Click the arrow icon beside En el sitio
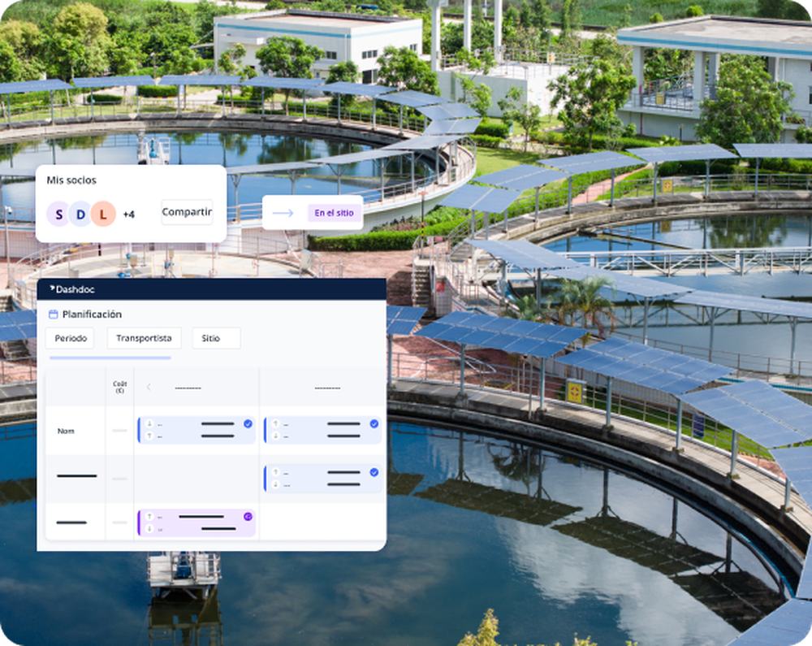 click(x=283, y=213)
